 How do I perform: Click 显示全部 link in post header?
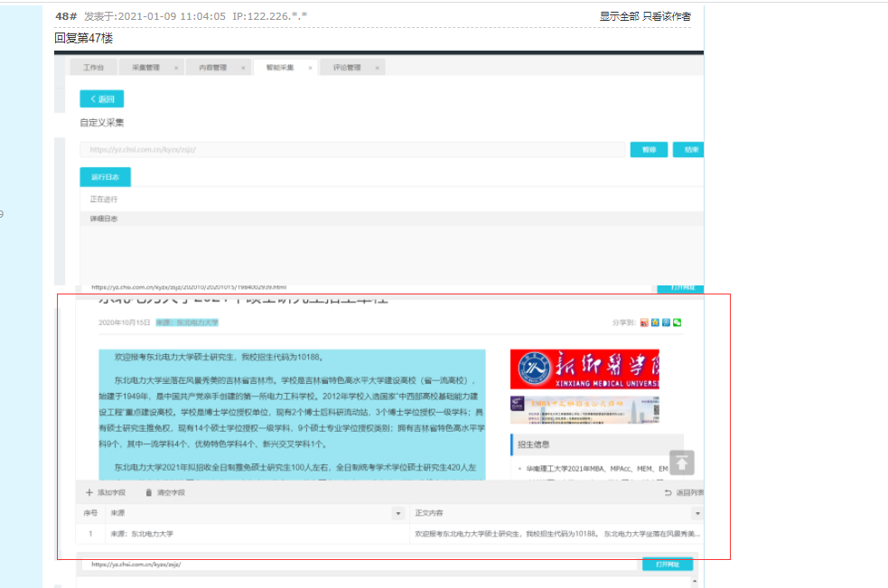619,16
